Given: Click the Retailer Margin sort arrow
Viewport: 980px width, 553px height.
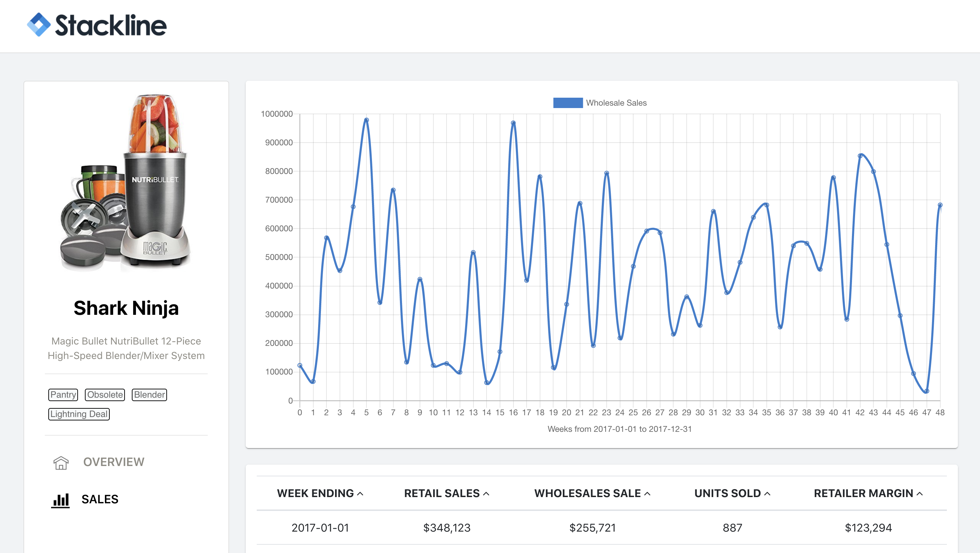Looking at the screenshot, I should [920, 494].
